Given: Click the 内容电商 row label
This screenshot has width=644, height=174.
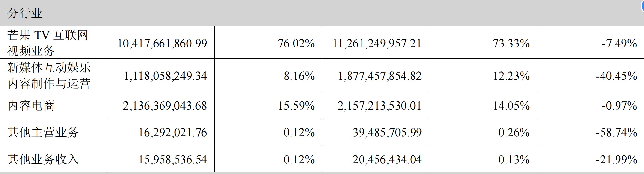Looking at the screenshot, I should (31, 105).
